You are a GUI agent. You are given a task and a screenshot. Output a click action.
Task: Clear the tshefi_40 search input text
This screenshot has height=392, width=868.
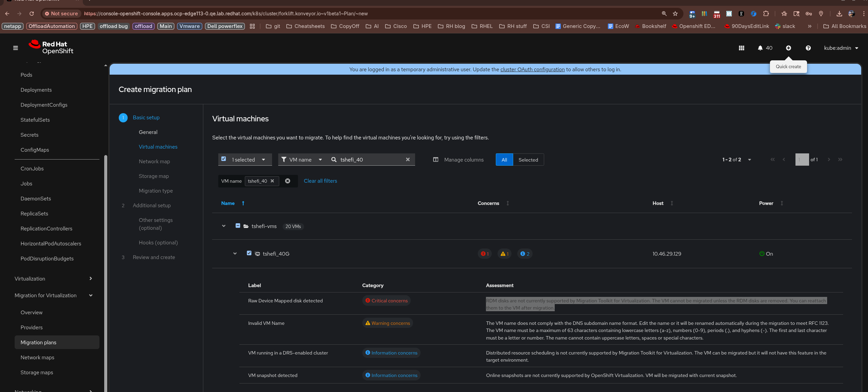coord(408,160)
